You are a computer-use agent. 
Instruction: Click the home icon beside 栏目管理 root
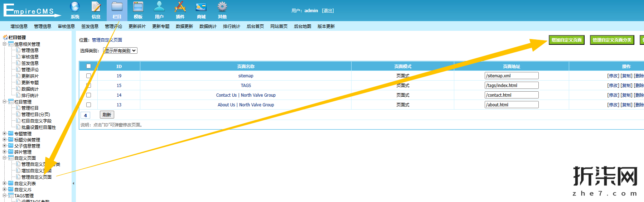click(5, 37)
